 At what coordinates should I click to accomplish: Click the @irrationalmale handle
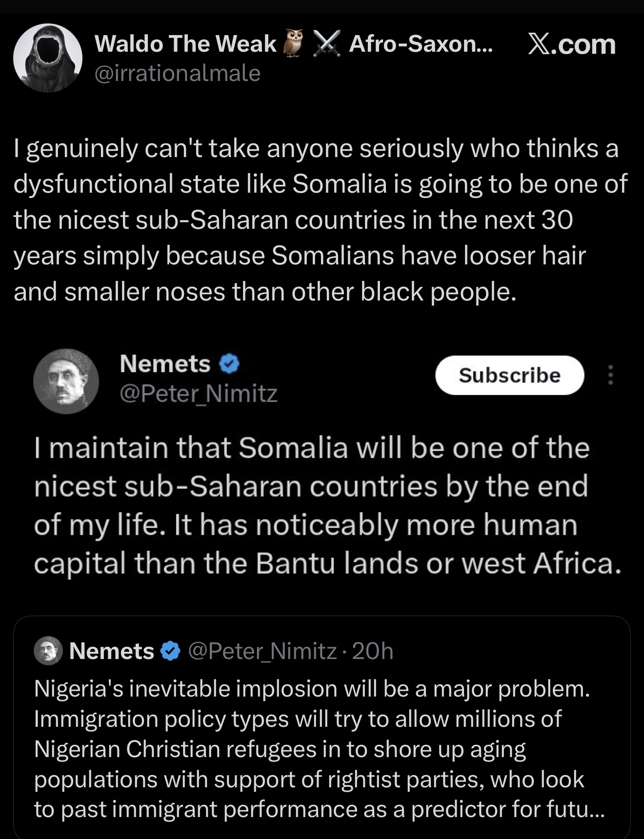pyautogui.click(x=177, y=74)
